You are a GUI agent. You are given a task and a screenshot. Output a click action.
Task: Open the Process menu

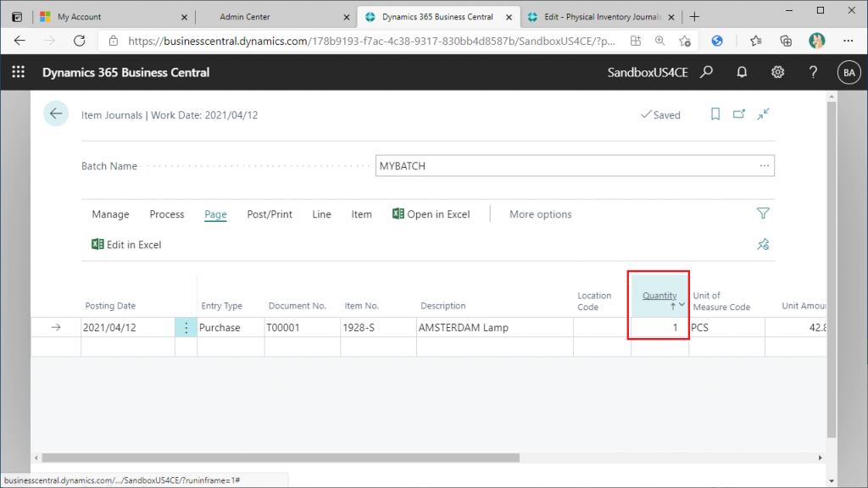(167, 214)
